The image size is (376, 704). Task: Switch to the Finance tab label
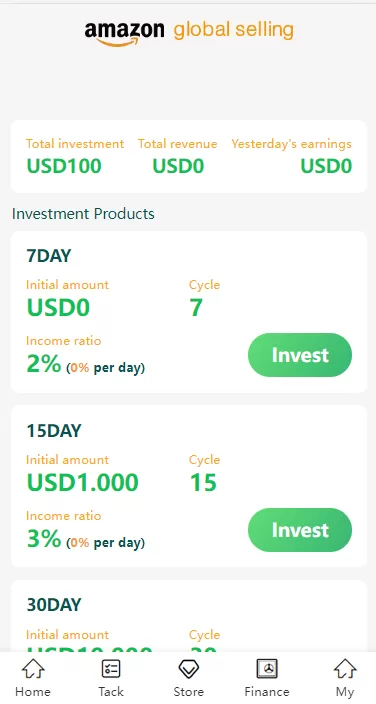[267, 691]
